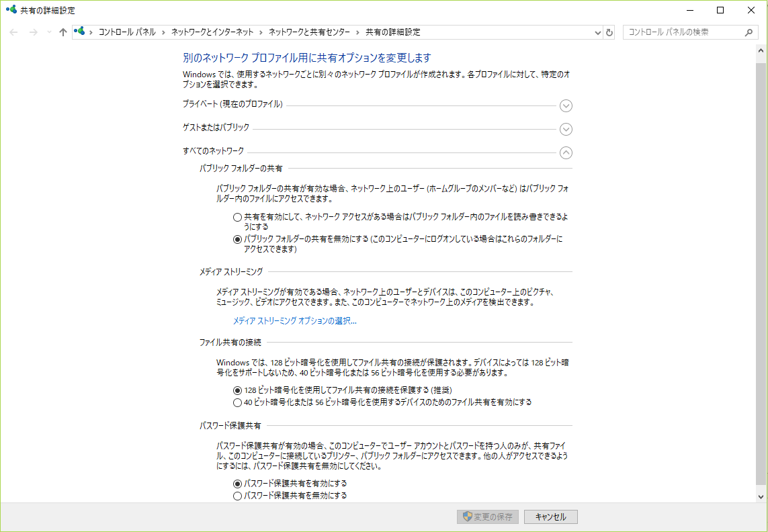Select パブリック フォルダーの共有を無効にする option
This screenshot has height=532, width=768.
click(237, 239)
